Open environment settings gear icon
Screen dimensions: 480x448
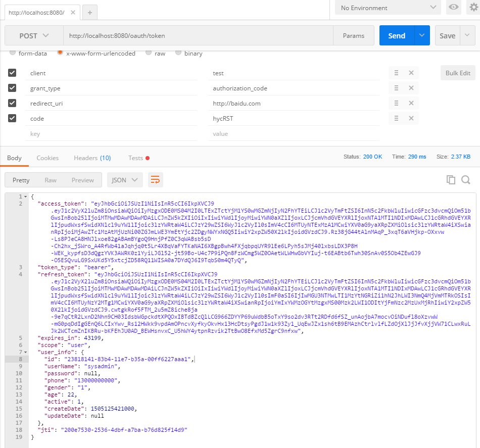point(473,7)
